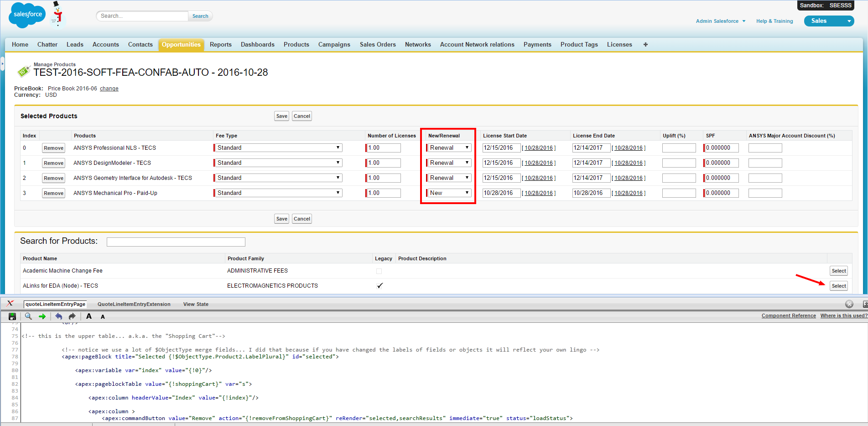
Task: Increase editor font size with large A
Action: point(89,316)
